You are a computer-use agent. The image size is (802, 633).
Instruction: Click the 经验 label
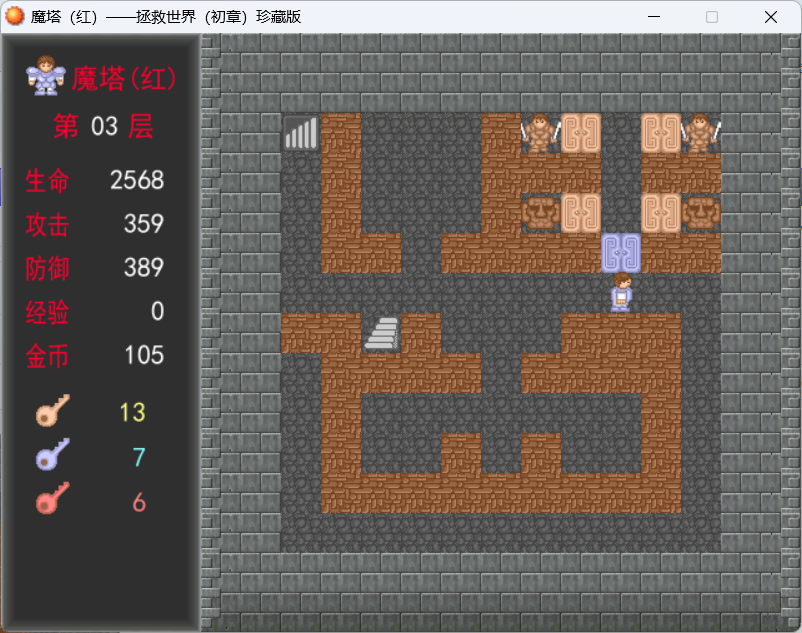point(47,312)
